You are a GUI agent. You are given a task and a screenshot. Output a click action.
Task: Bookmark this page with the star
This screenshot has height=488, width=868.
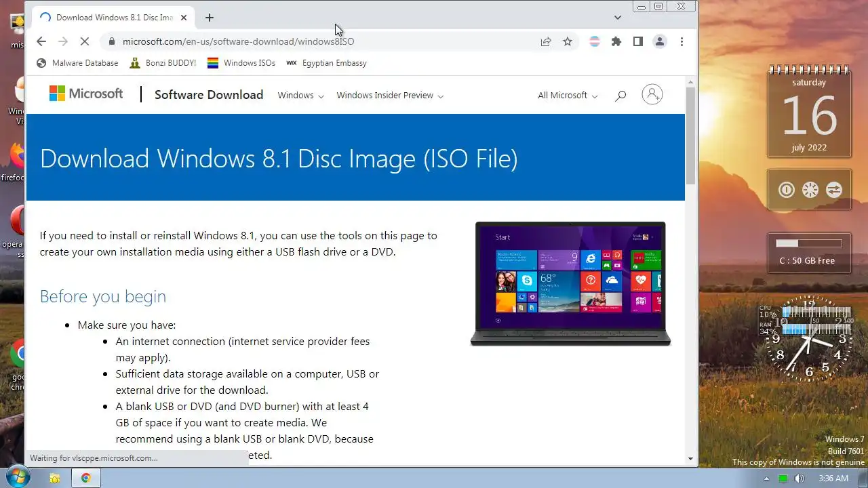click(x=568, y=41)
